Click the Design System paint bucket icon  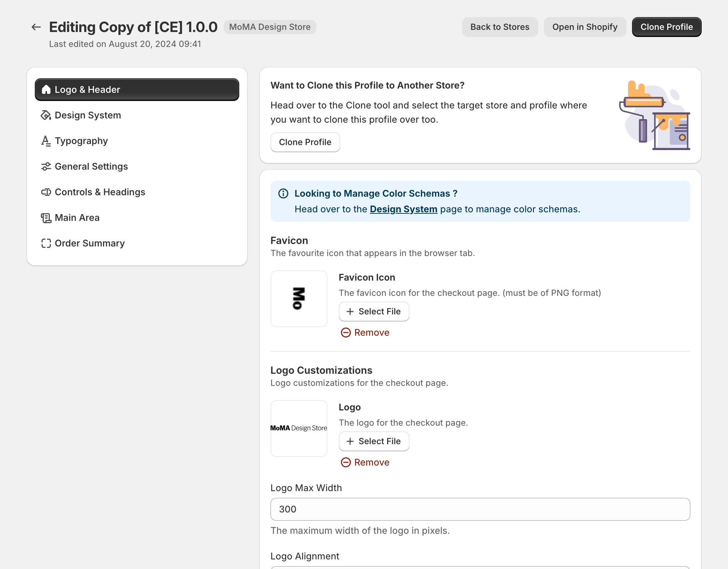pyautogui.click(x=46, y=115)
